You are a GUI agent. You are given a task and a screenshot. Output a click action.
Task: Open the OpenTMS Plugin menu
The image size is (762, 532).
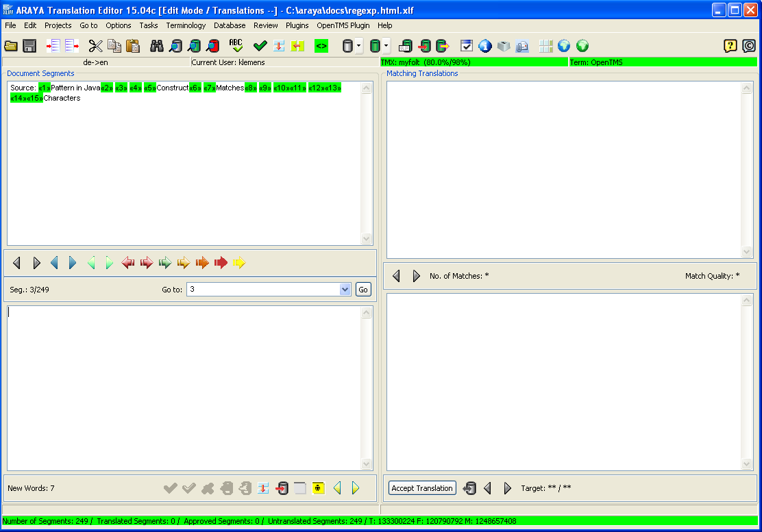tap(343, 25)
